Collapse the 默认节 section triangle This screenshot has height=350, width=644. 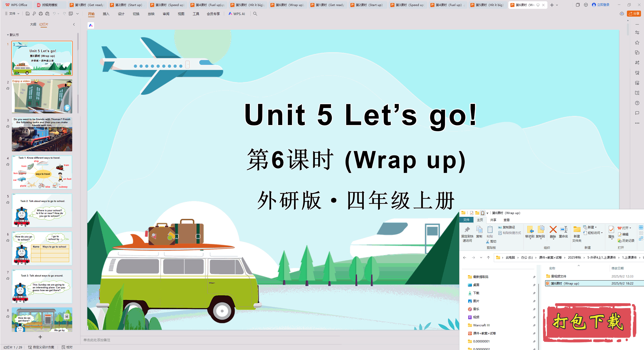(x=8, y=35)
